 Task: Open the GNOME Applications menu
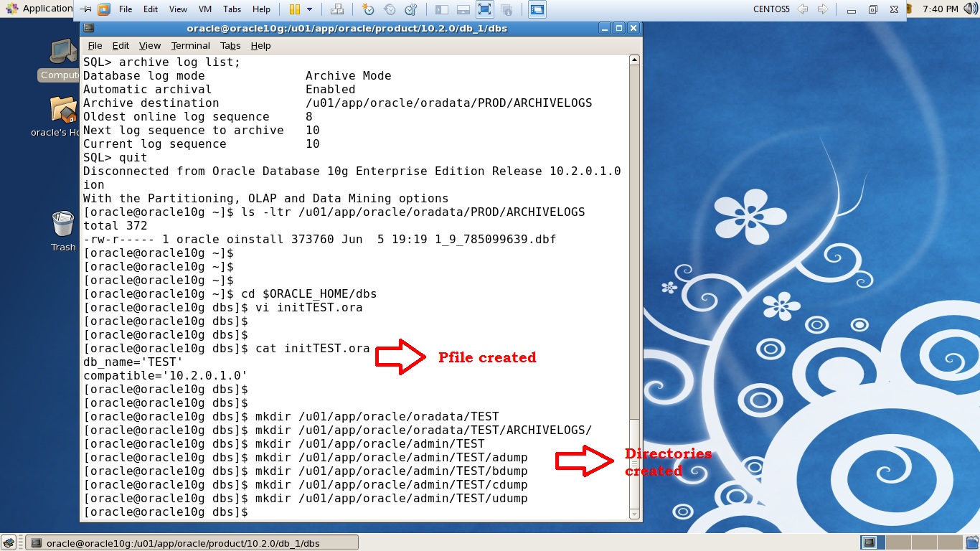39,9
